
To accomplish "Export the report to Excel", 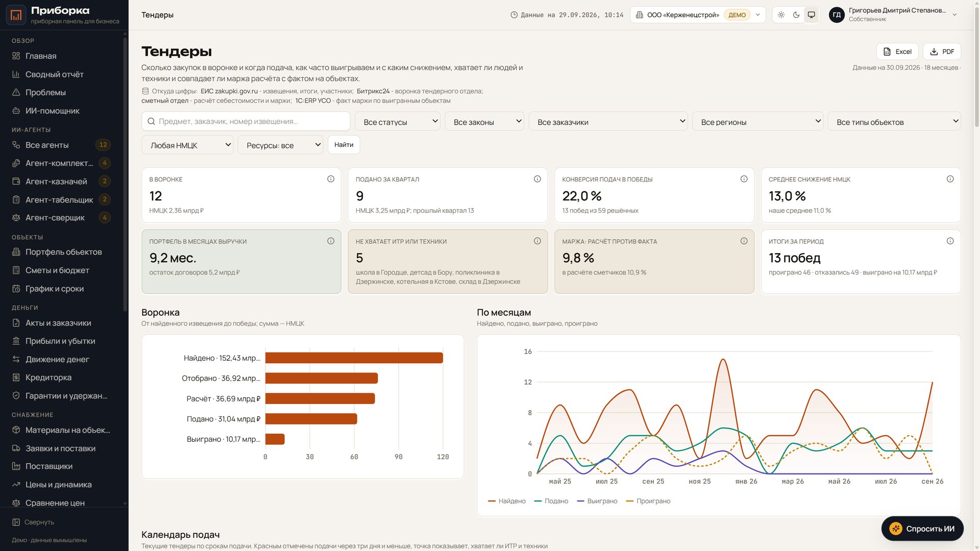I will (897, 52).
